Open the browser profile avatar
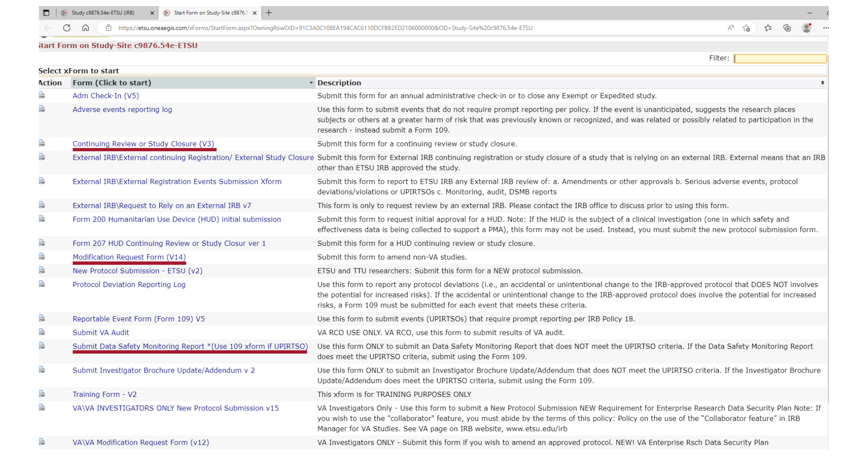Screen dimensions: 868x456 pos(806,28)
